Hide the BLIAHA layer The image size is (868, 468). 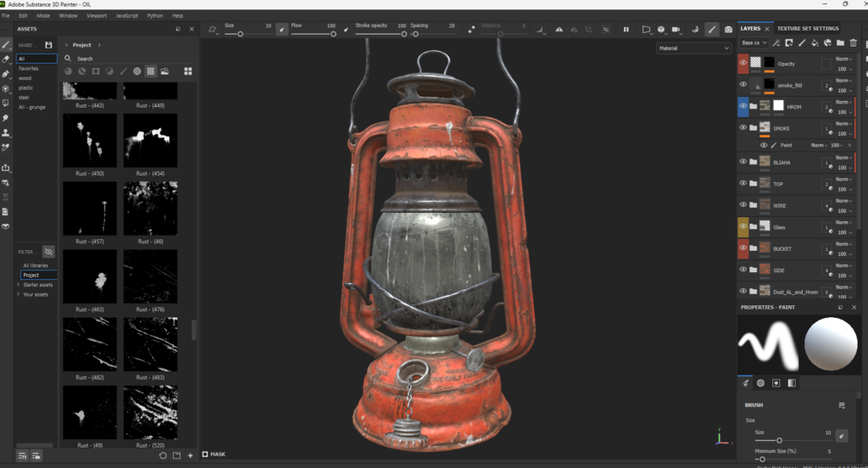tap(743, 162)
